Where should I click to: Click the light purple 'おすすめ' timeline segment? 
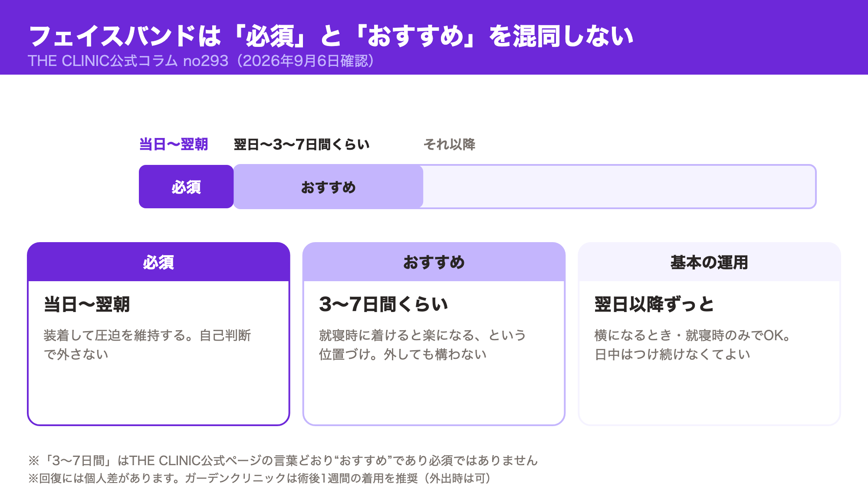[329, 187]
